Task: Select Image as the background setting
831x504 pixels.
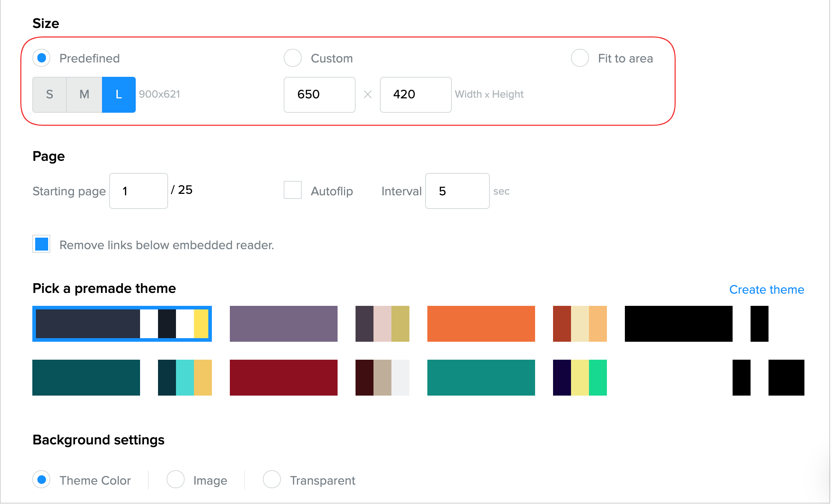Action: click(176, 480)
